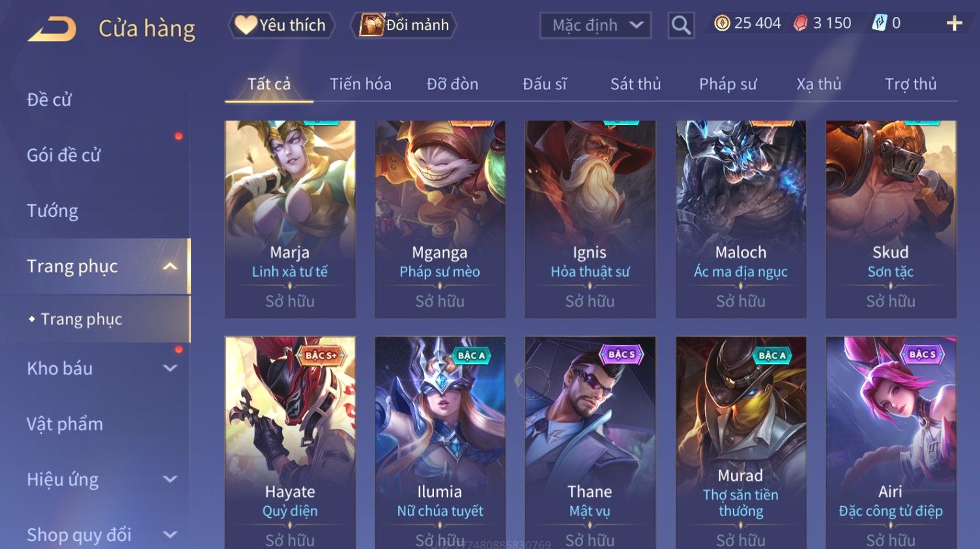Screen dimensions: 980x549
Task: Switch to the Sát thủ tab
Action: point(635,84)
